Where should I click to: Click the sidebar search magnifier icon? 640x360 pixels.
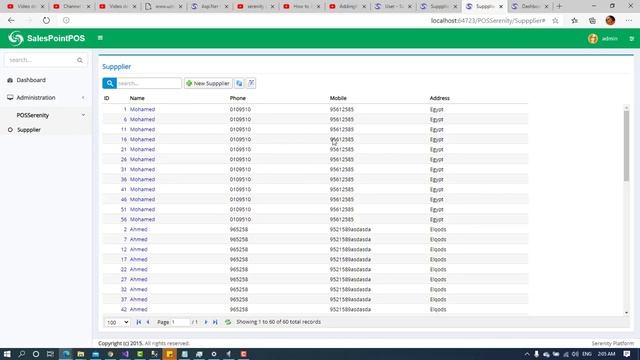coord(80,60)
